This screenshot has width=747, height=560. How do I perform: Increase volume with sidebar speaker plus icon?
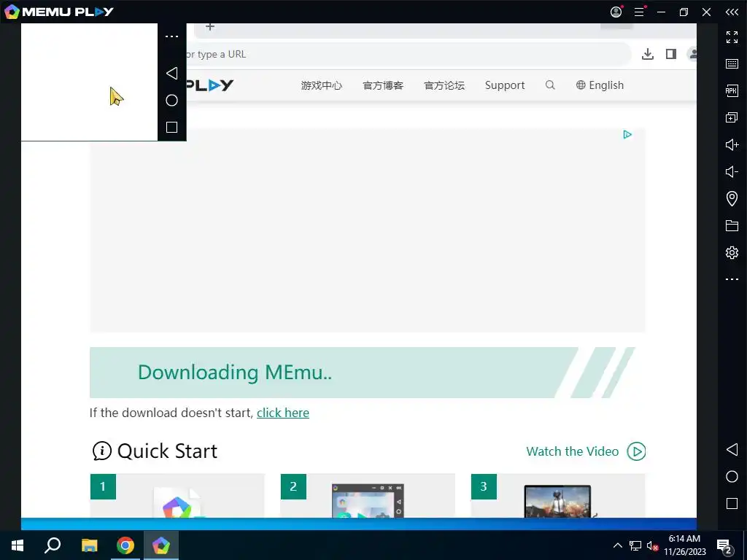(732, 144)
